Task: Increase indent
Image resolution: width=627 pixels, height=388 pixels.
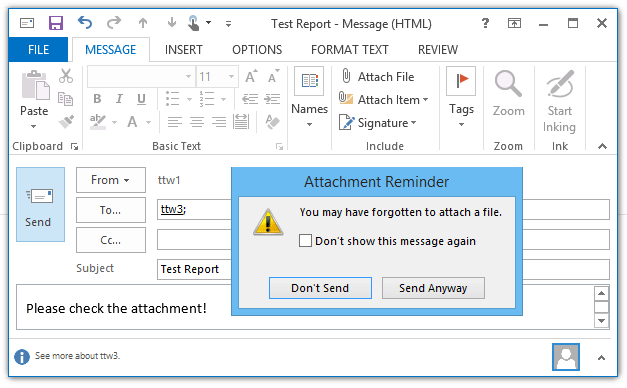Action: 272,99
